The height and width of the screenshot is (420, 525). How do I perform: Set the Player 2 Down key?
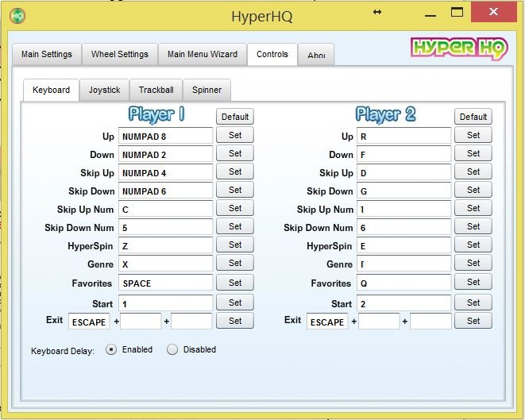473,153
